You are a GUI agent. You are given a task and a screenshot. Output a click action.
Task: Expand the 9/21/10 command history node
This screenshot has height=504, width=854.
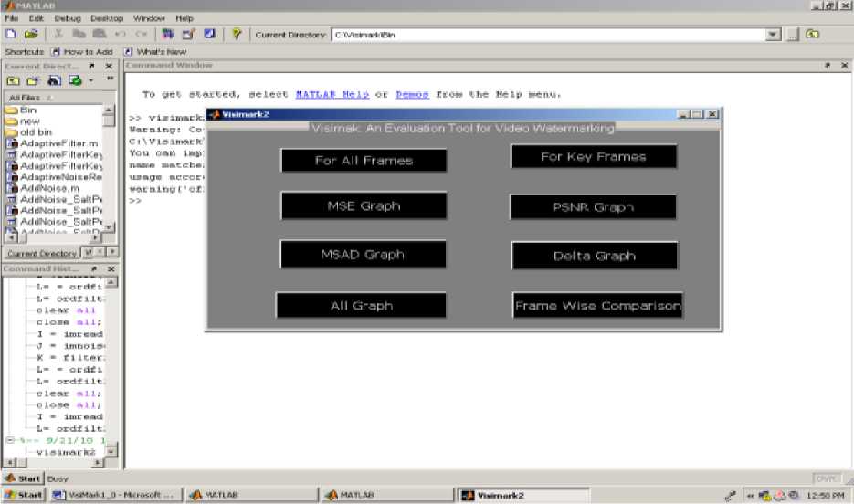[8, 440]
